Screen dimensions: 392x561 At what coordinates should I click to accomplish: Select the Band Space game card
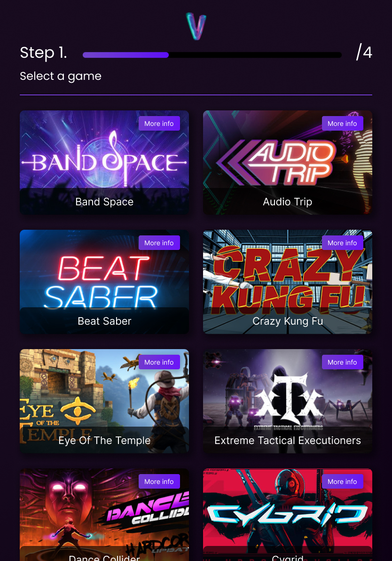click(104, 163)
